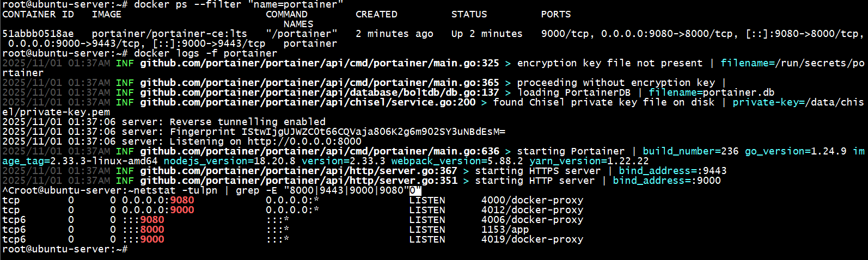Click the 'docker logs -f portainer' command
The height and width of the screenshot is (260, 868).
(x=205, y=53)
